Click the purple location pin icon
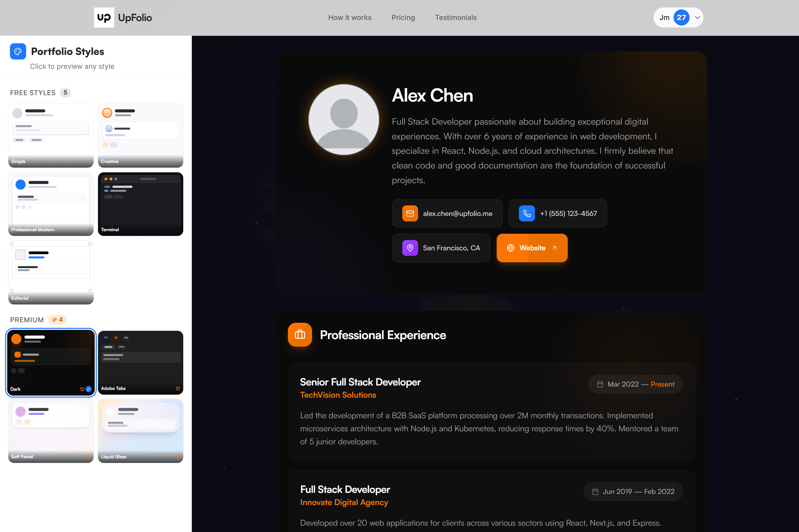799x532 pixels. tap(410, 248)
